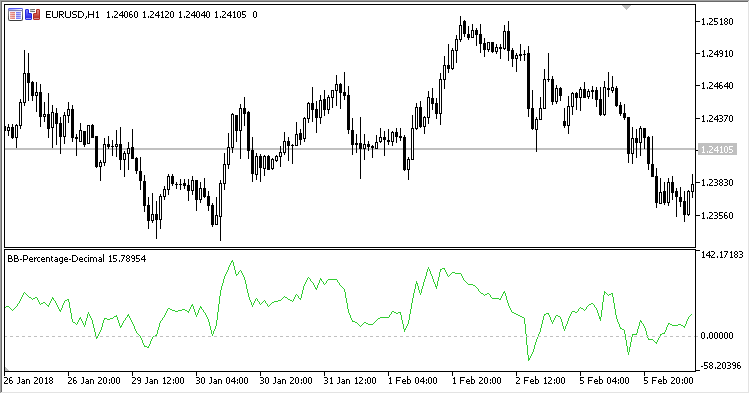750x394 pixels.
Task: Click the 2 Feb 12:00 time label
Action: coord(541,381)
